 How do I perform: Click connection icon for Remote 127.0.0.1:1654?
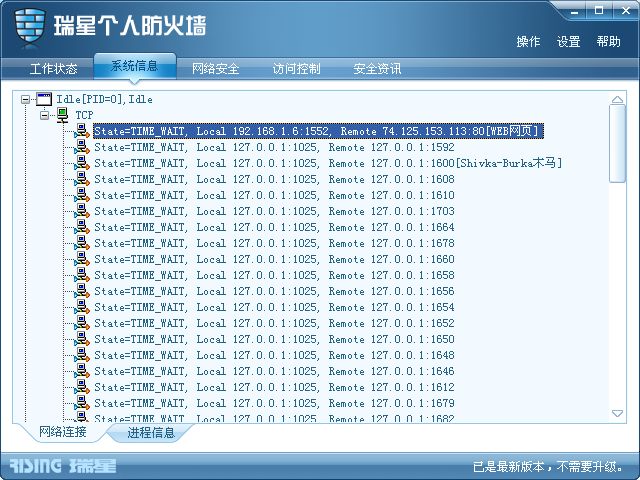click(x=82, y=307)
